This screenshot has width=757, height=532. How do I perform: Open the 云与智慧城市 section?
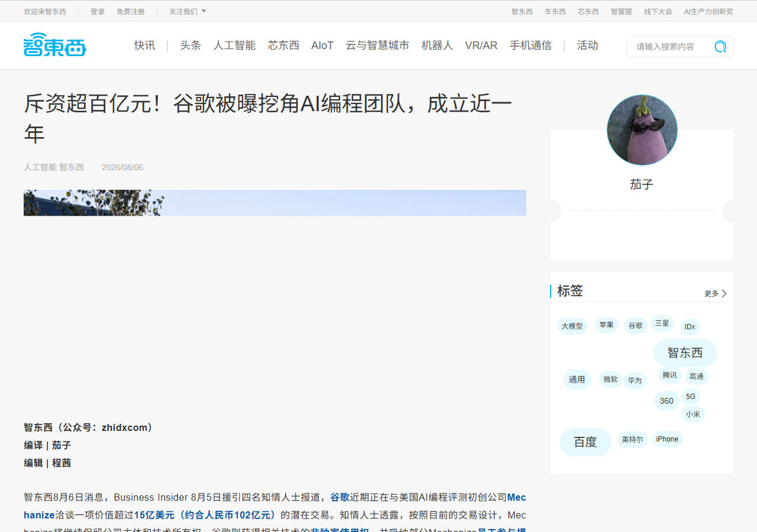pos(377,46)
